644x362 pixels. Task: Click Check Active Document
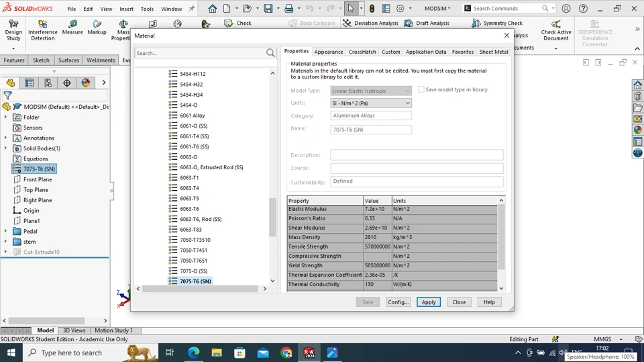(x=555, y=30)
